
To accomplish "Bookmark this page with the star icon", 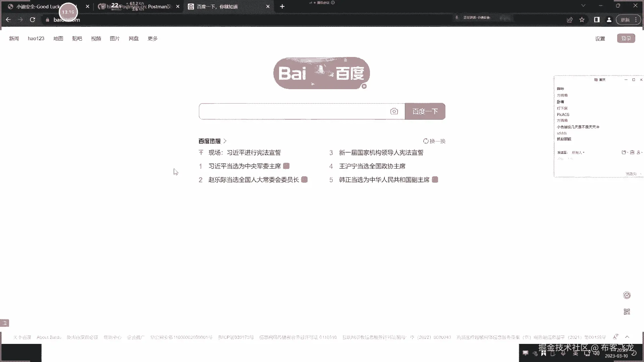I will coord(582,20).
